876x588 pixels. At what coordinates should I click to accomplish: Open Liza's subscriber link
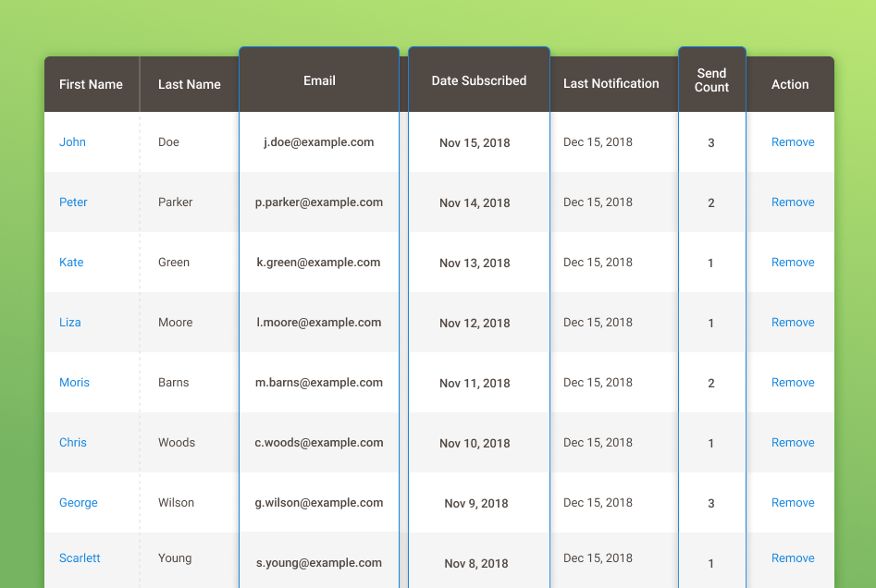point(69,323)
